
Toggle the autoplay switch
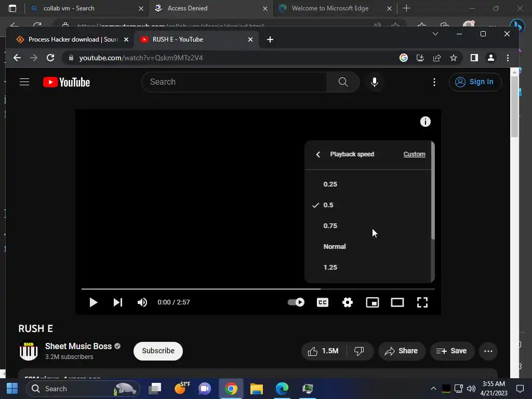296,302
